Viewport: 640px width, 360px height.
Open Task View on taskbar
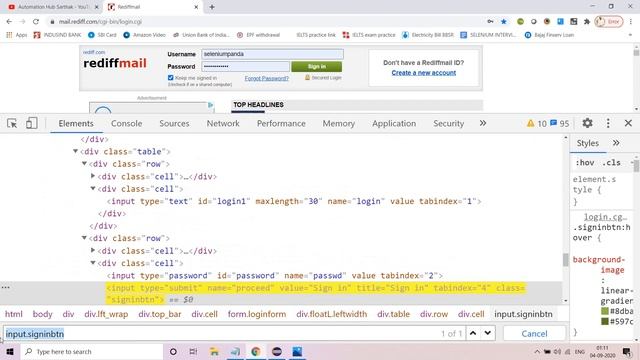193,351
